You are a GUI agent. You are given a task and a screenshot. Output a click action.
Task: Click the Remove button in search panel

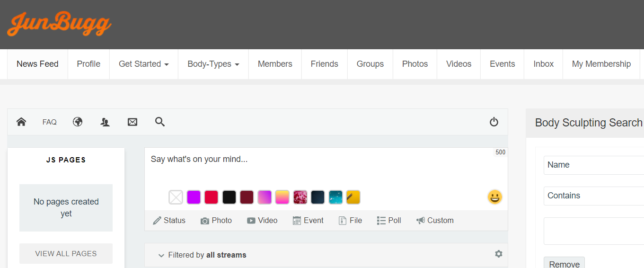point(564,263)
